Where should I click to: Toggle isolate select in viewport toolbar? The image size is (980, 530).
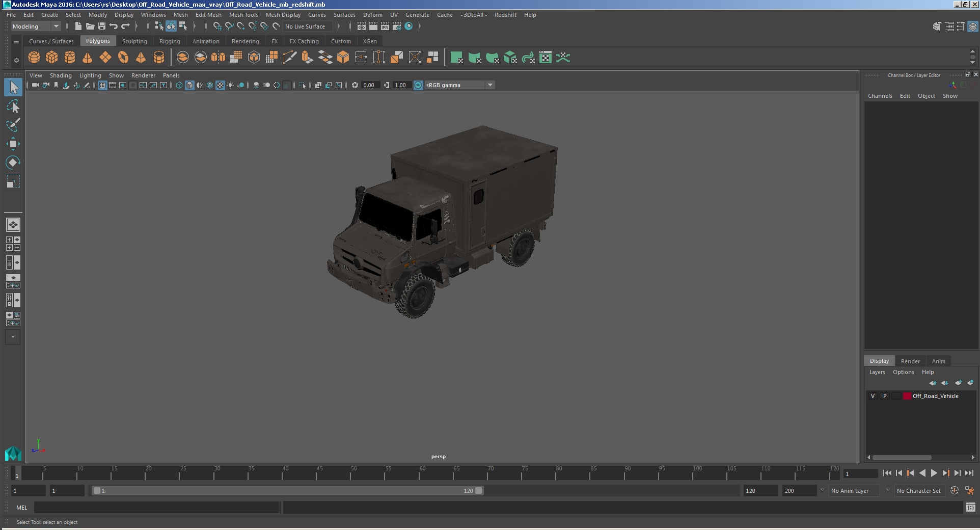coord(303,85)
